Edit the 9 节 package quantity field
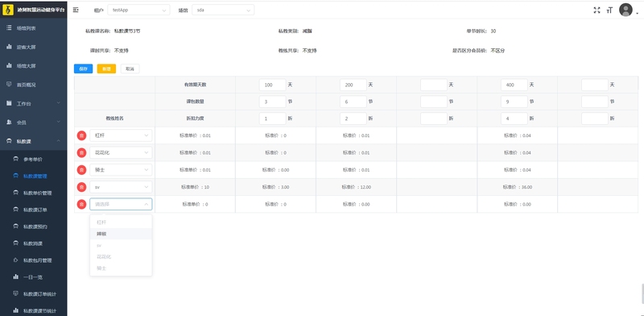 point(514,102)
